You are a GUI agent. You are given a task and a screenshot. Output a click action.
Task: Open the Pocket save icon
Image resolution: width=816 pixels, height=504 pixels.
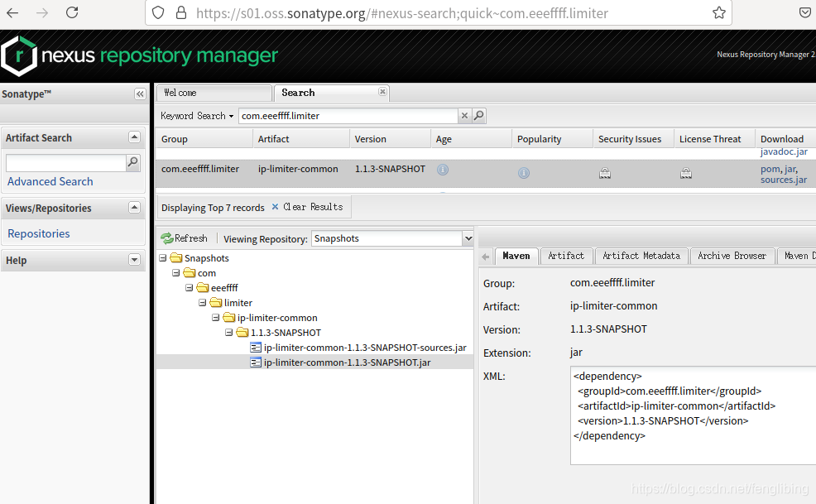tap(804, 13)
